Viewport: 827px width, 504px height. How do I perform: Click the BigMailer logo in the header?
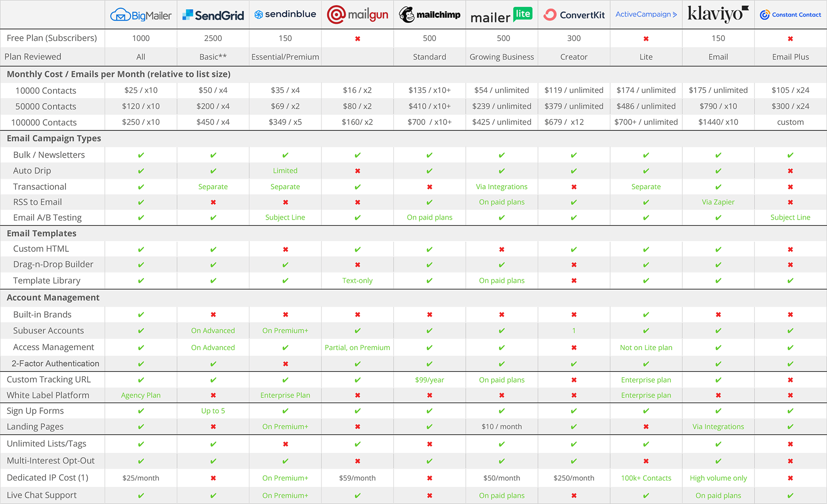tap(141, 15)
